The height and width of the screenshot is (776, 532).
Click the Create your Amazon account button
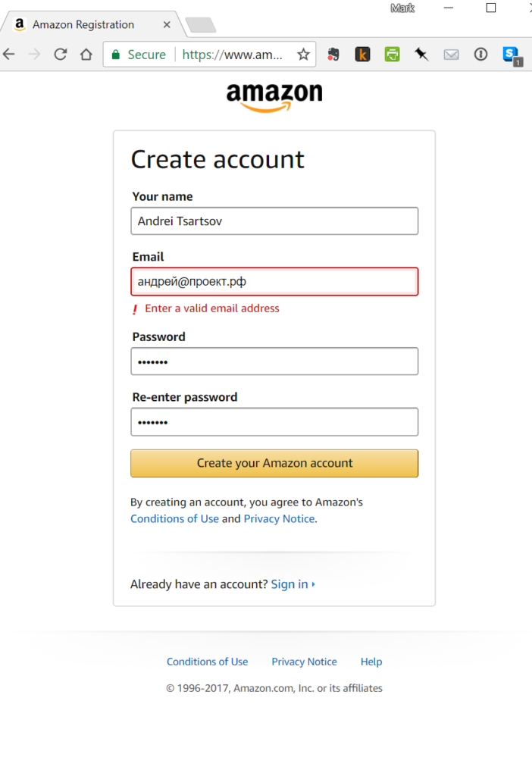click(274, 463)
